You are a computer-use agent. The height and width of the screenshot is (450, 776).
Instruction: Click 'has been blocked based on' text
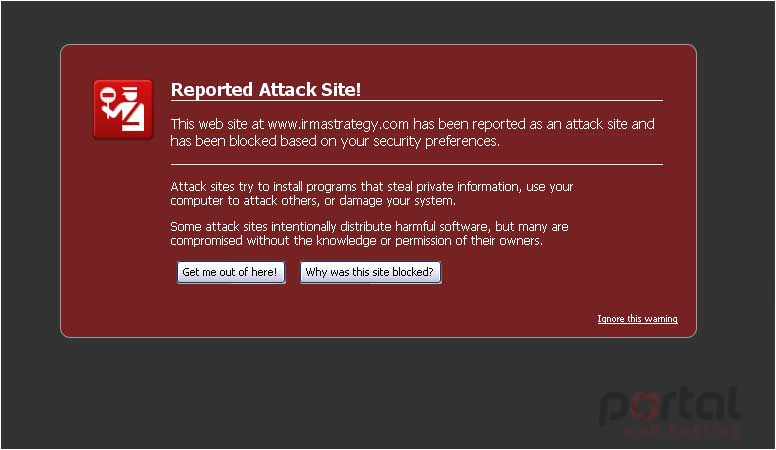[x=242, y=141]
